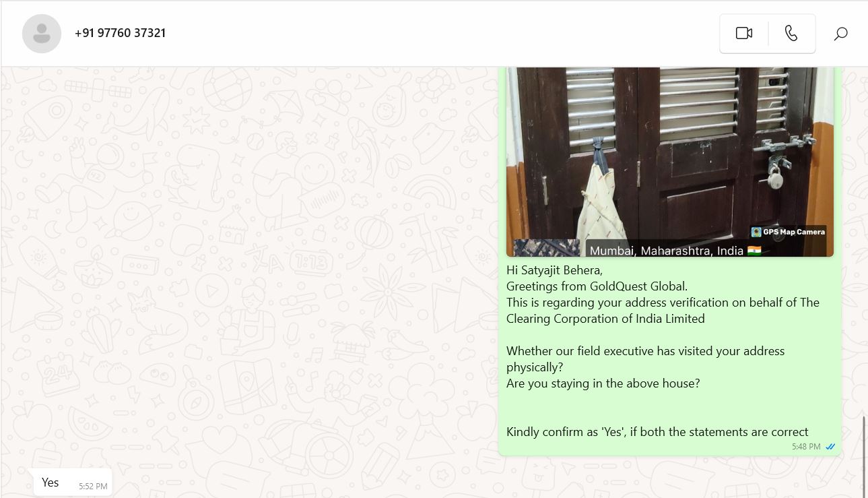Screen dimensions: 868x498
Task: Click the chat's vertical scrollbar thumb
Action: point(864,456)
